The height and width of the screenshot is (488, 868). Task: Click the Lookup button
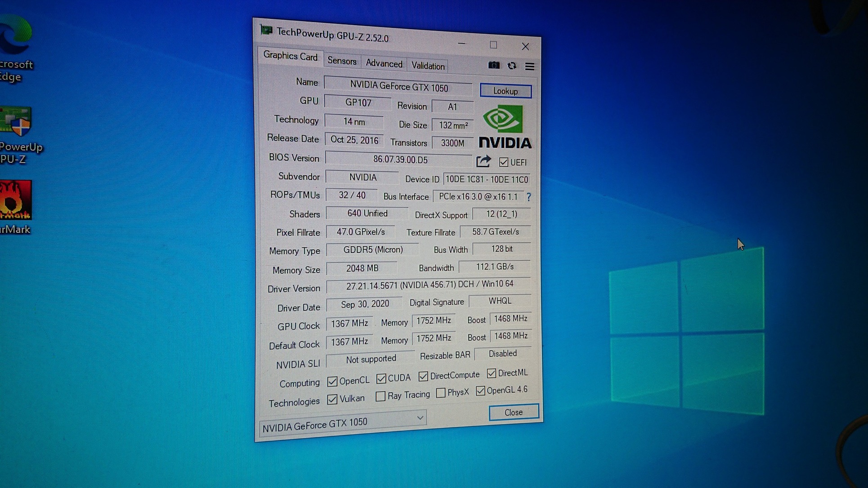tap(505, 91)
